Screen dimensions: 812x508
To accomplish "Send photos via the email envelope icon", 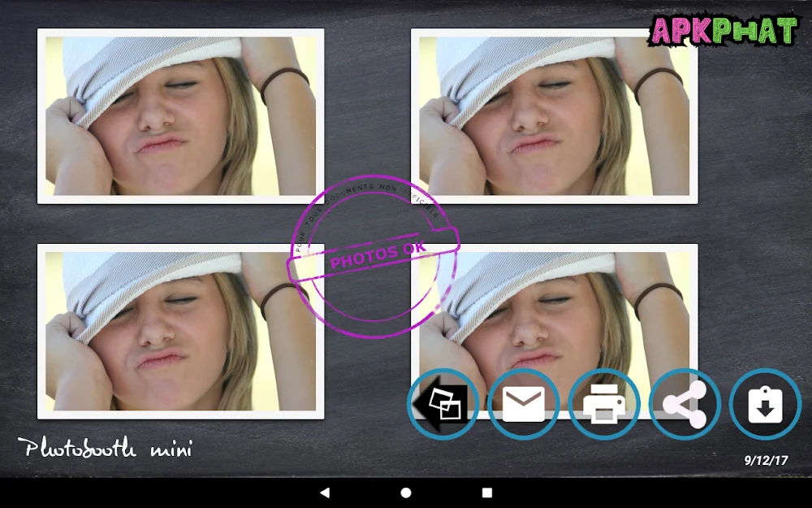I will [524, 404].
